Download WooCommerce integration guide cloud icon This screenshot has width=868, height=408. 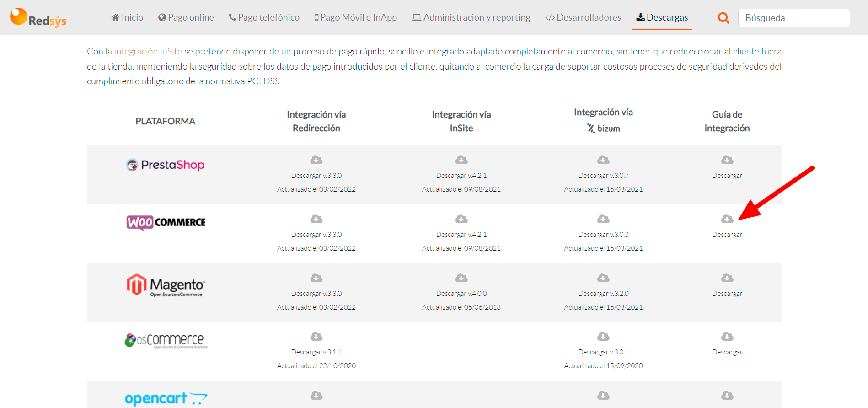[x=727, y=219]
